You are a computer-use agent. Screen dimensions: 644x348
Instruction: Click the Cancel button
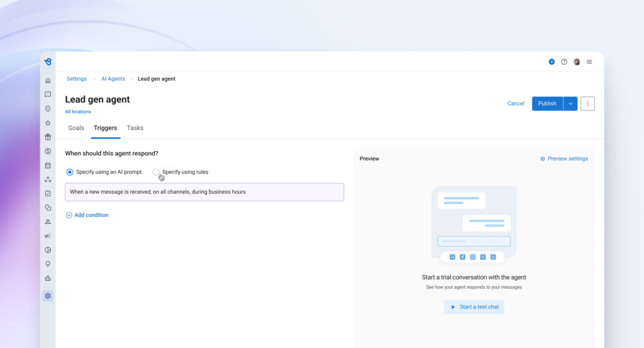tap(516, 104)
